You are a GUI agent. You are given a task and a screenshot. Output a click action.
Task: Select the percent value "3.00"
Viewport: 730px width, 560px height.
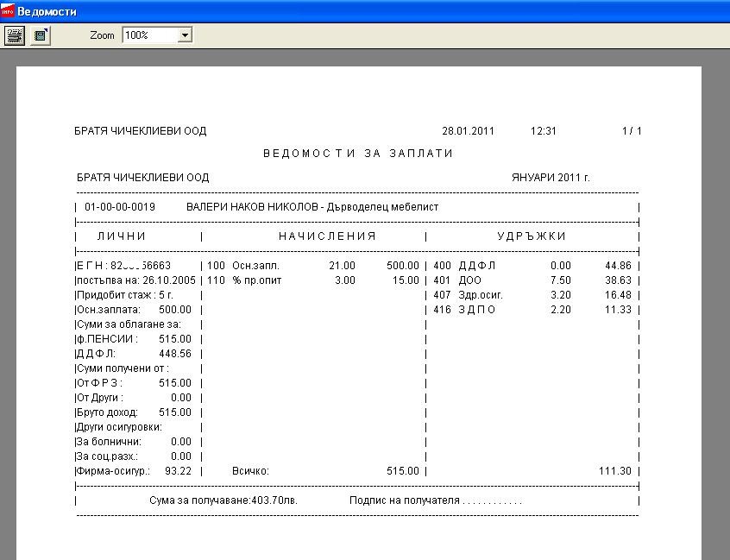pos(345,280)
